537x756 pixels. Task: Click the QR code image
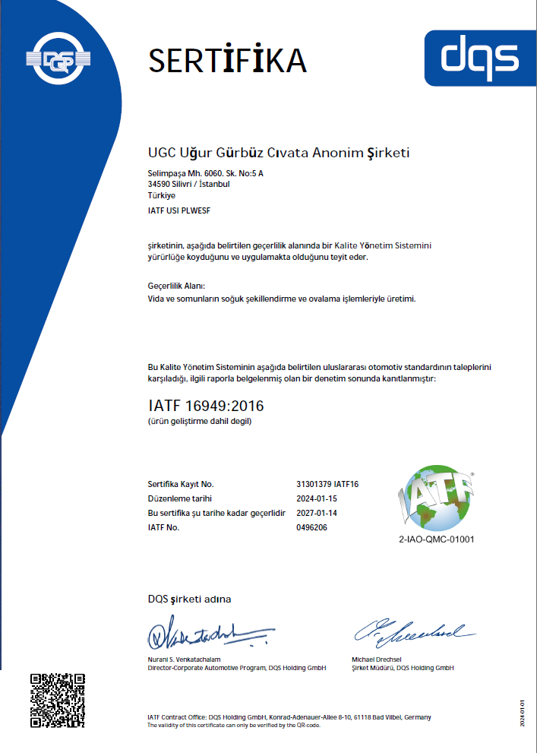point(58,701)
